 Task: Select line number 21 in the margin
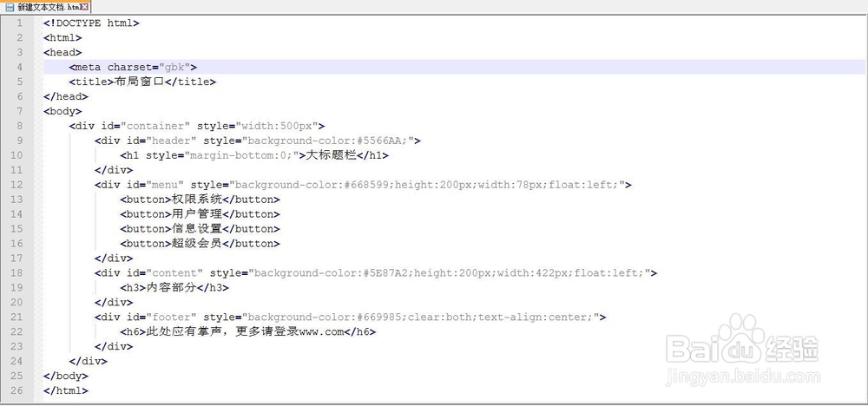point(16,317)
